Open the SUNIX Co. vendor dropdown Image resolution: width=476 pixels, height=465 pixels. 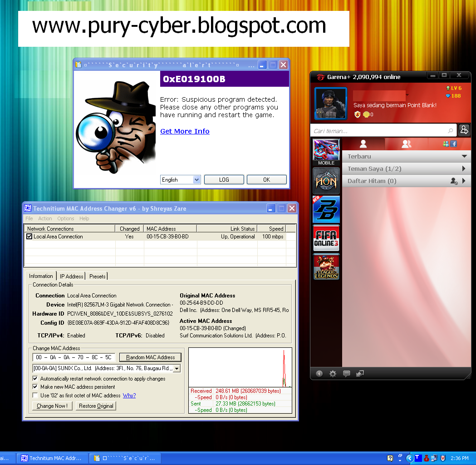click(x=177, y=368)
